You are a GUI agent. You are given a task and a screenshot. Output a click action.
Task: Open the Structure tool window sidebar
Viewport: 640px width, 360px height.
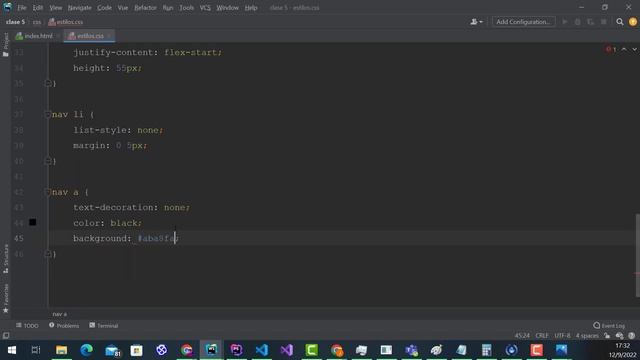click(x=5, y=259)
